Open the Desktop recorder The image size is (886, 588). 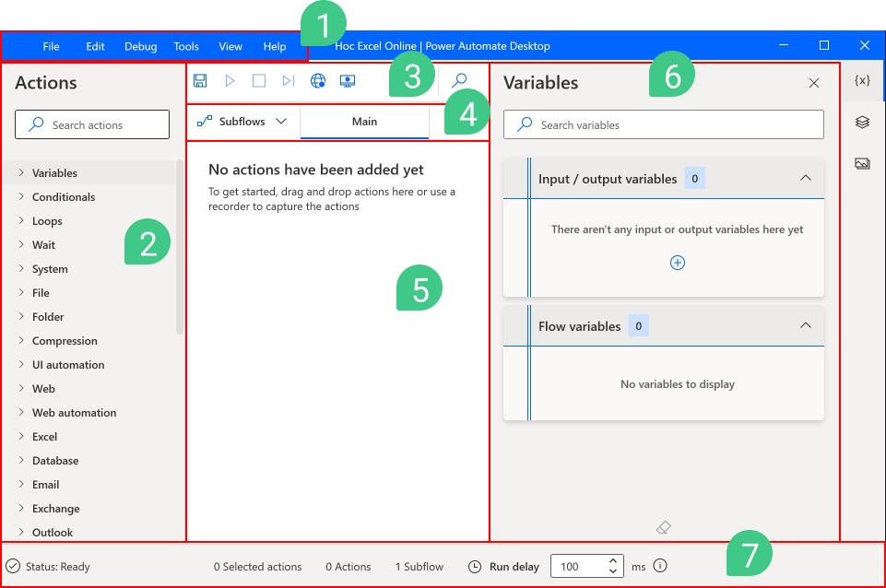pos(348,80)
